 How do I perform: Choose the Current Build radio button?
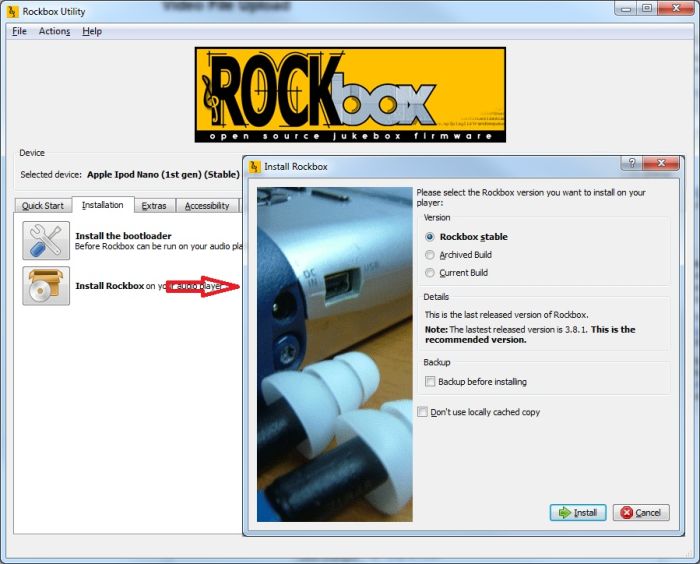pyautogui.click(x=429, y=272)
